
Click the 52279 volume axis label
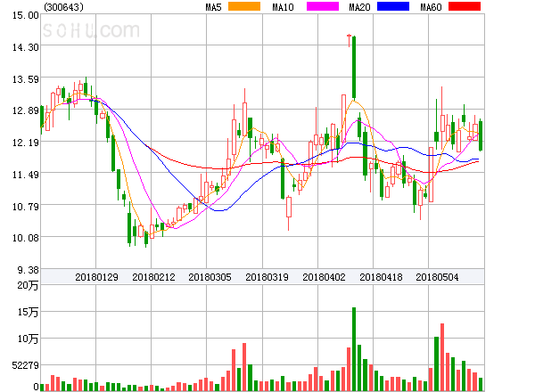(x=26, y=365)
